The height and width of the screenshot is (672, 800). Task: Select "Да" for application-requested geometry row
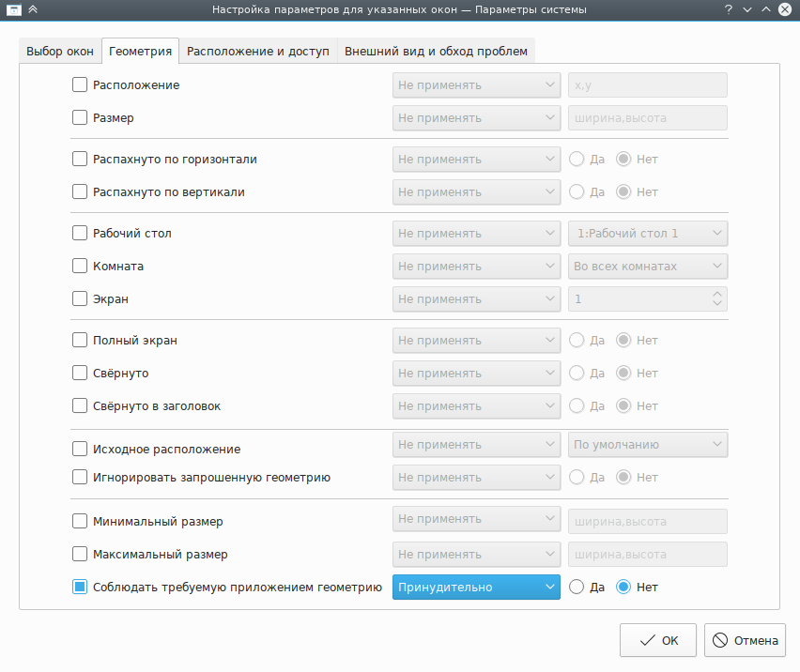point(577,588)
